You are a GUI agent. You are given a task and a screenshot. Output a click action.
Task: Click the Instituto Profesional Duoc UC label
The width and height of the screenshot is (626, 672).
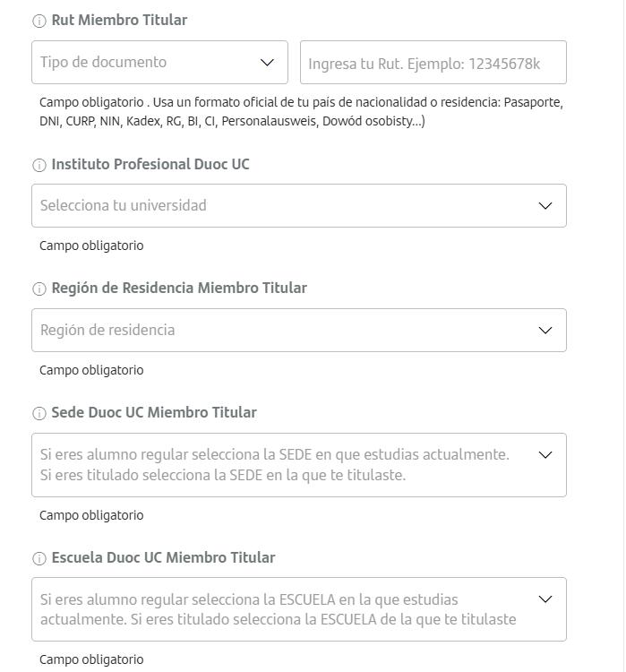point(150,164)
